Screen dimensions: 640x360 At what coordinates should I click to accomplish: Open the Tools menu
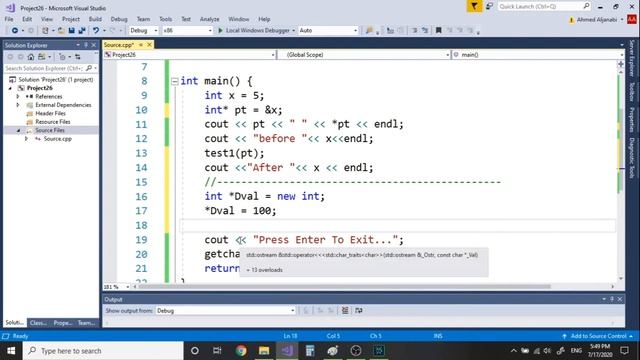pyautogui.click(x=165, y=19)
